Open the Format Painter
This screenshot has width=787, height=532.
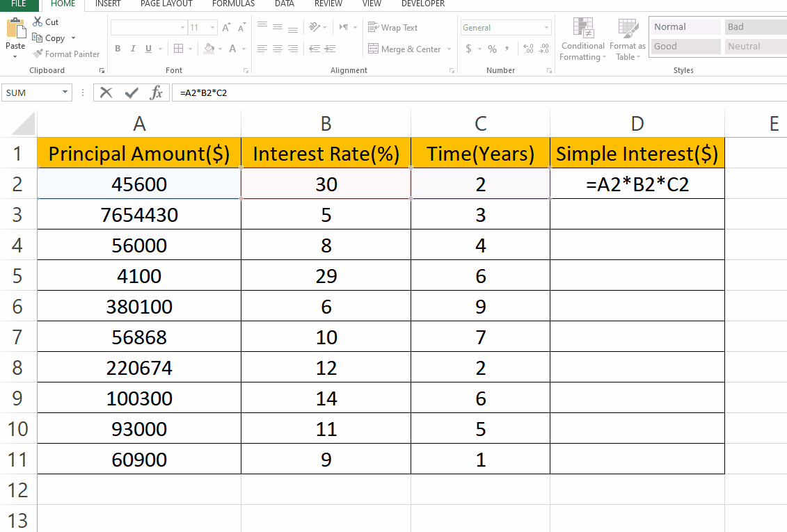(x=66, y=54)
